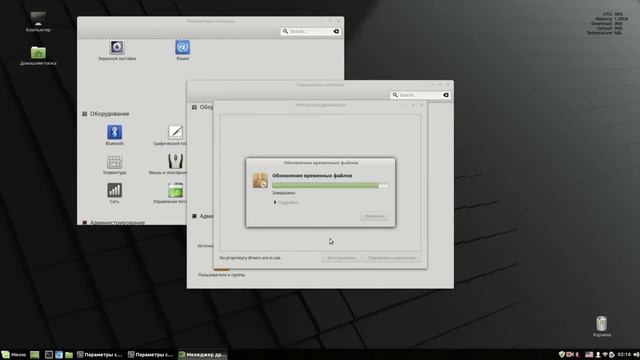The width and height of the screenshot is (640, 360).
Task: Open the Screensaver settings icon
Action: (x=117, y=47)
